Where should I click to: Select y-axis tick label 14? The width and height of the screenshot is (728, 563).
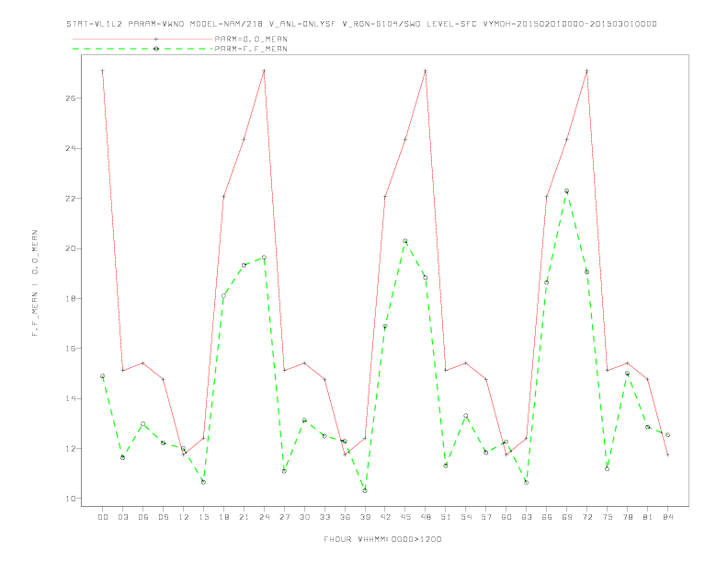point(71,398)
